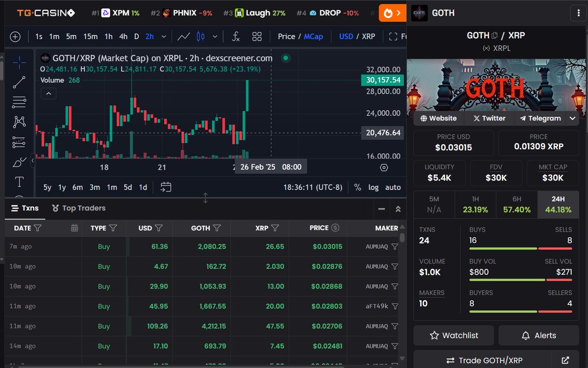Select the XABCD pattern tool
The image size is (588, 368).
[19, 122]
